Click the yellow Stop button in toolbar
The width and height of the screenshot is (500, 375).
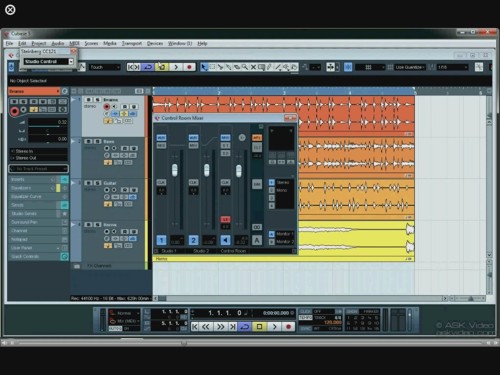coord(161,67)
